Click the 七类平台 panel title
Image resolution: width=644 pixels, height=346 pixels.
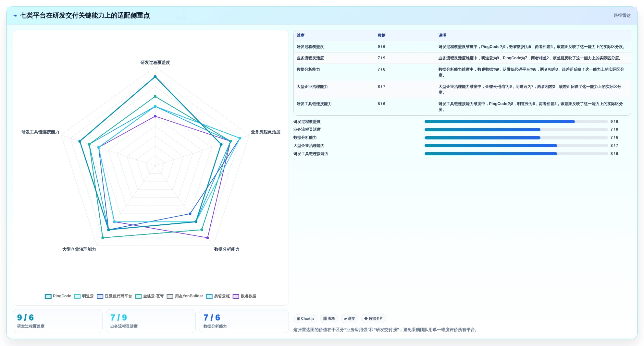tap(85, 16)
